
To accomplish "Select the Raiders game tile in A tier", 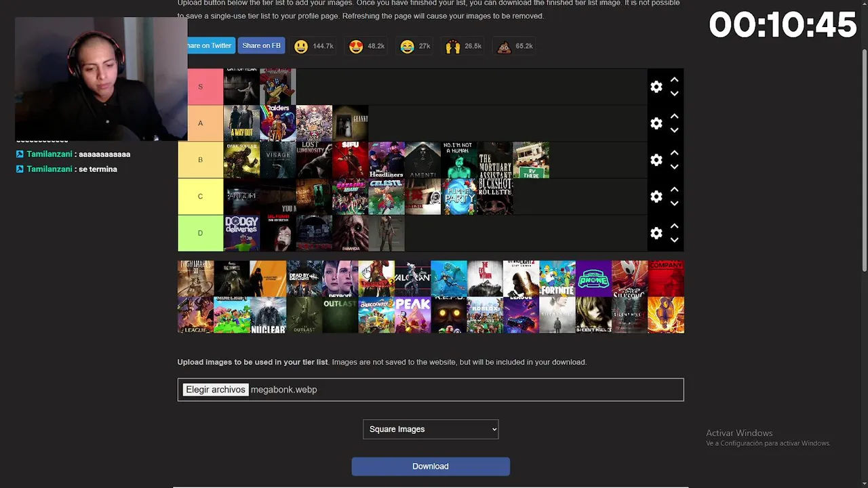I will point(278,123).
